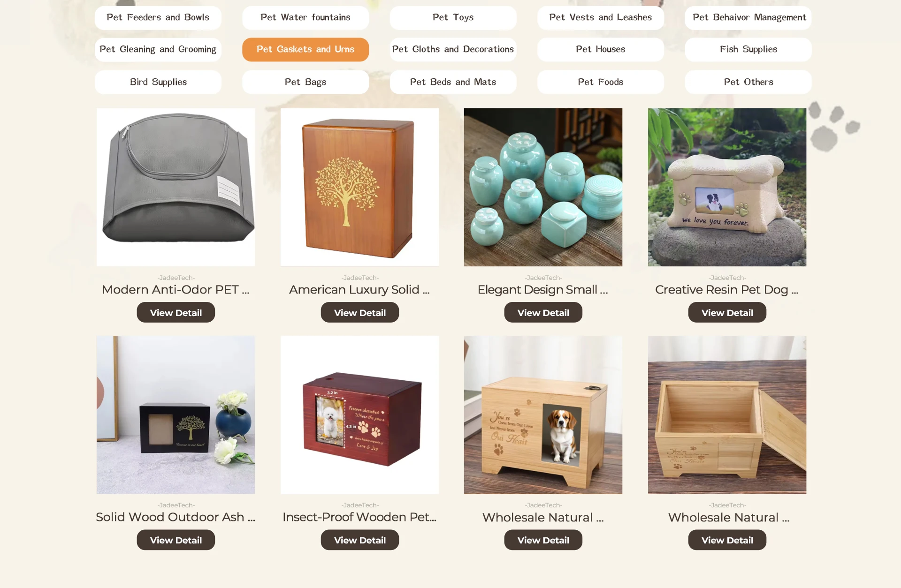Select the Pet Caskets and Urns category

[305, 49]
